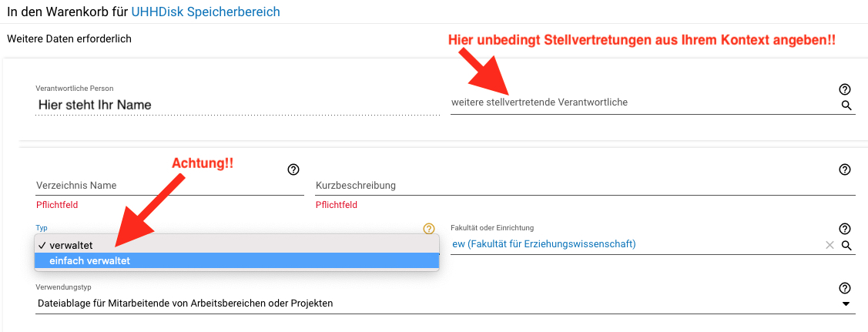Choose 'einfach verwaltet' from Typ list

(x=237, y=260)
